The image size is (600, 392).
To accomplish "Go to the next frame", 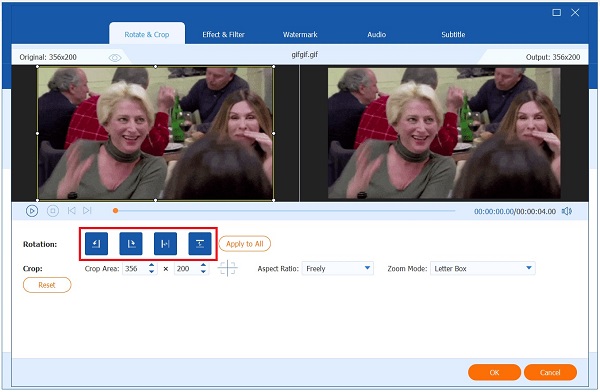I will tap(87, 211).
